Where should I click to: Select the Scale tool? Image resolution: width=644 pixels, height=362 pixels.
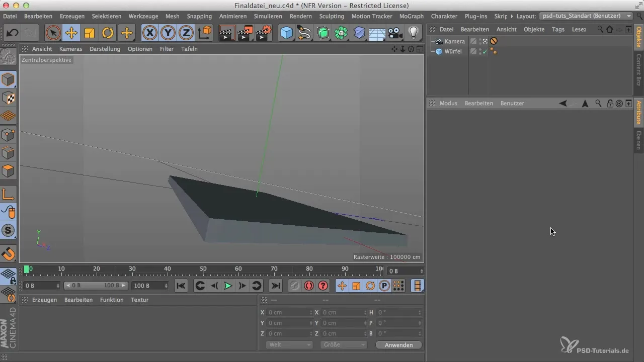pyautogui.click(x=90, y=33)
